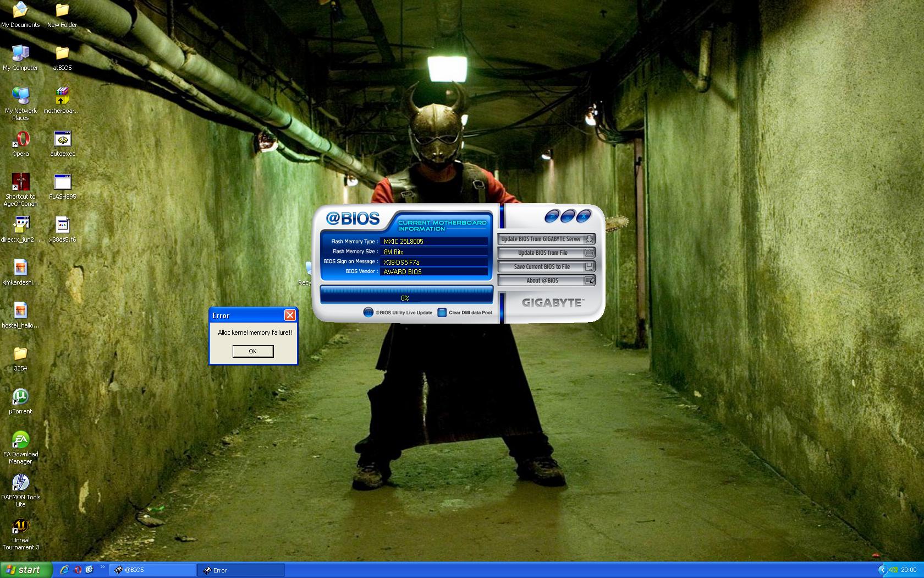Select the MXIC 25L8005 flash type value
Image resolution: width=924 pixels, height=578 pixels.
[434, 241]
